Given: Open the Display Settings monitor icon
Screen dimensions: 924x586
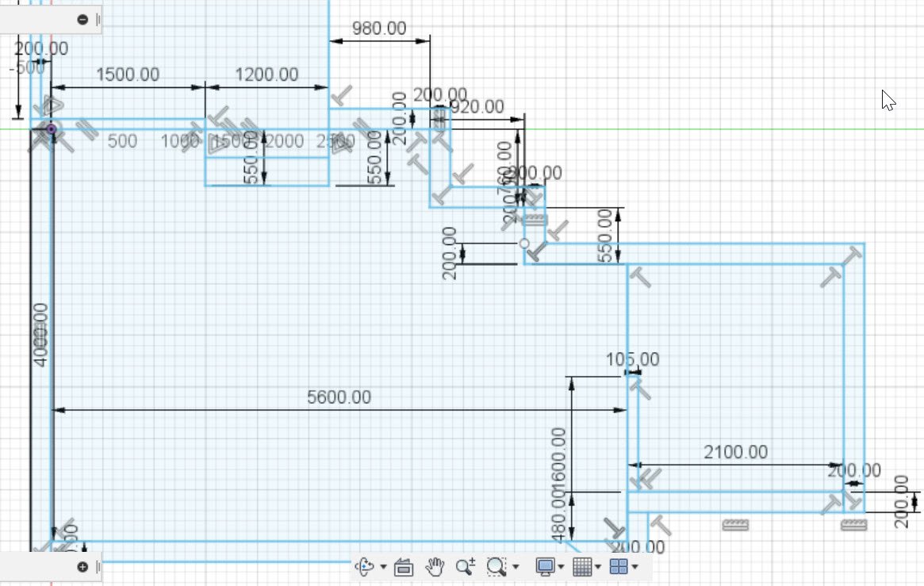Looking at the screenshot, I should pyautogui.click(x=545, y=566).
